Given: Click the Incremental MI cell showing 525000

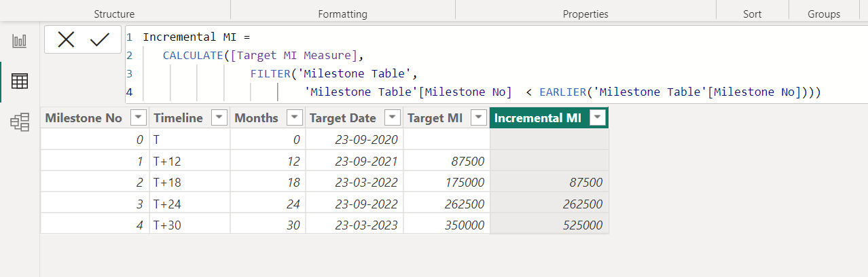Looking at the screenshot, I should point(549,225).
